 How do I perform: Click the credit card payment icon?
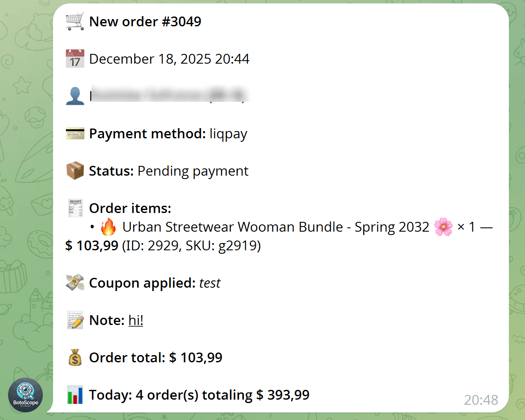[x=75, y=134]
